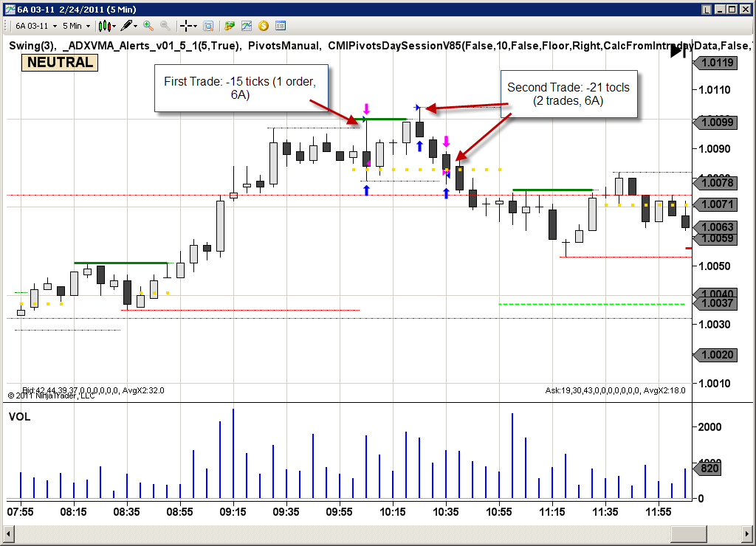Image resolution: width=756 pixels, height=546 pixels.
Task: Click the 1.0110 price axis label
Action: click(x=715, y=89)
